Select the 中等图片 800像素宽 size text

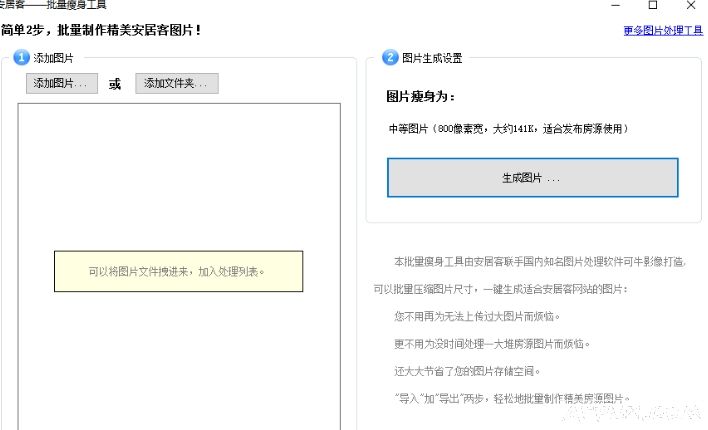point(508,129)
